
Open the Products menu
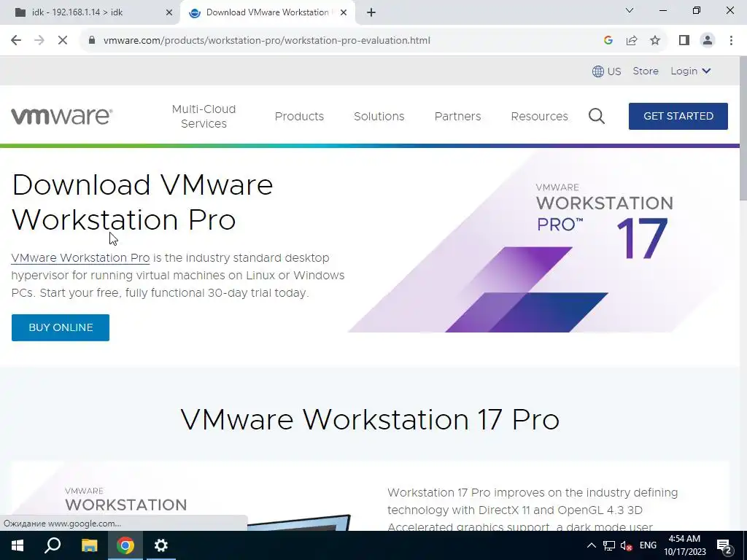(299, 116)
